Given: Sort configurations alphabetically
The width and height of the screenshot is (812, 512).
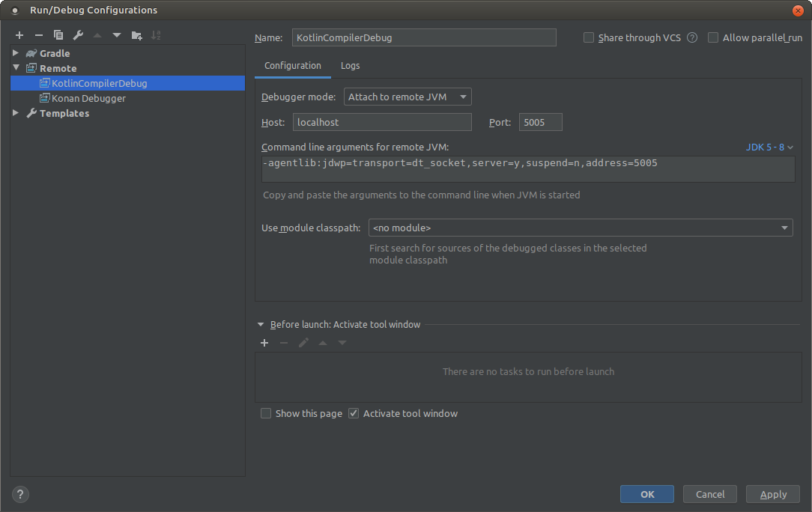Looking at the screenshot, I should (x=156, y=35).
